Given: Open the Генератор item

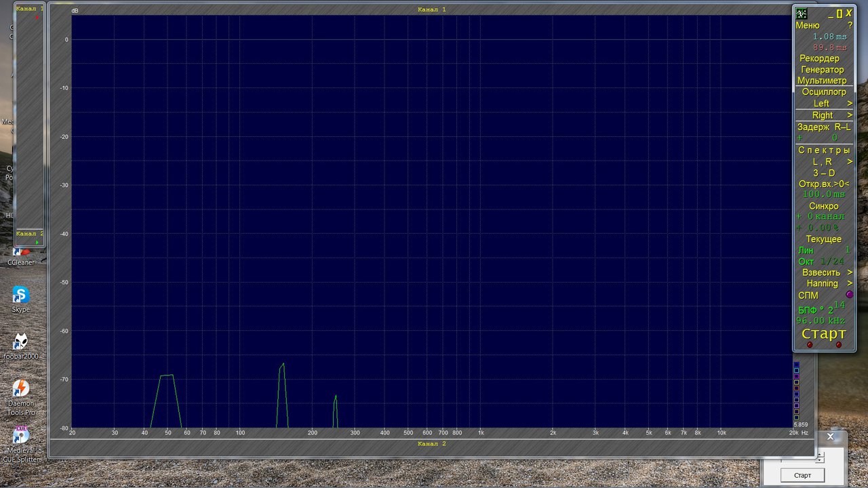Looking at the screenshot, I should [x=823, y=69].
